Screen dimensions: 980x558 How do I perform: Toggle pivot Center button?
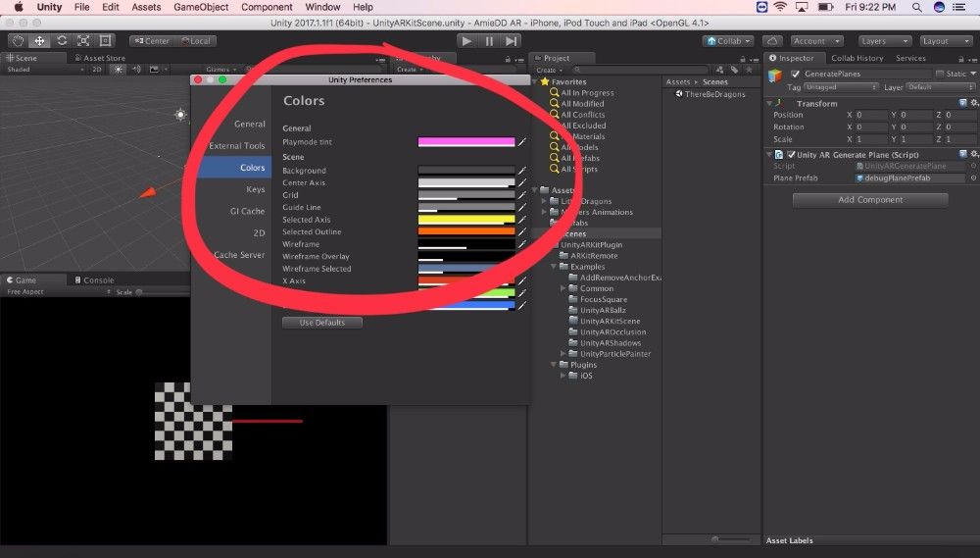152,40
